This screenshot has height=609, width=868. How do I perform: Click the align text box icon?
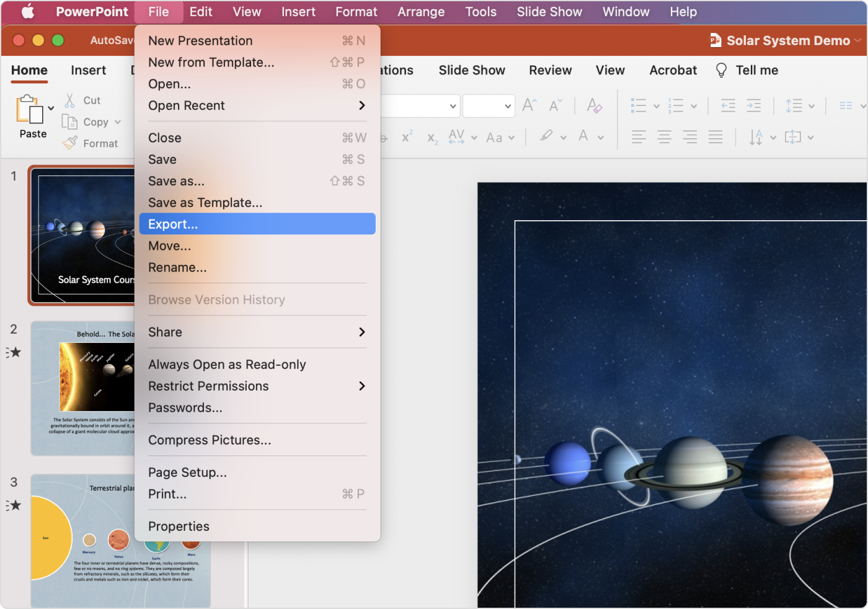(793, 137)
